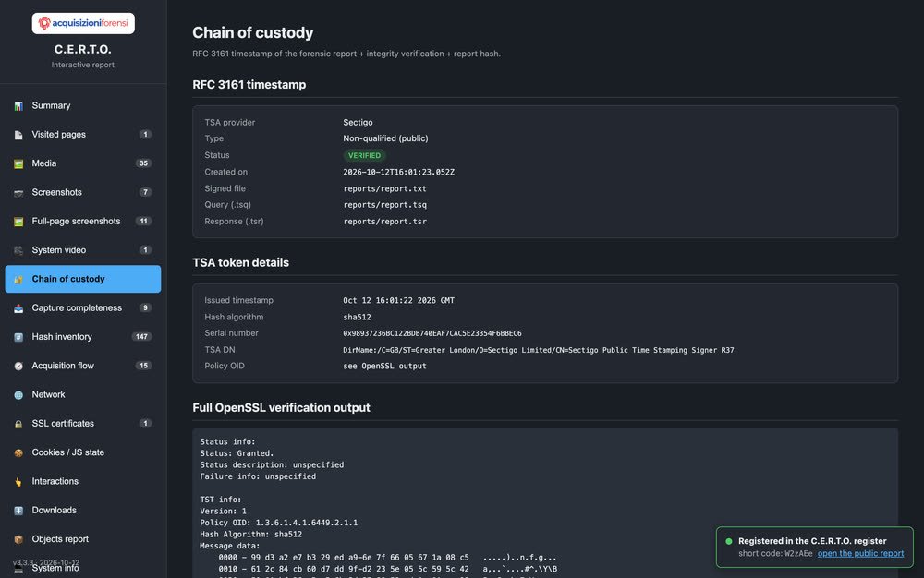This screenshot has width=924, height=578.
Task: Click query file reports/report.tsq
Action: click(x=384, y=205)
